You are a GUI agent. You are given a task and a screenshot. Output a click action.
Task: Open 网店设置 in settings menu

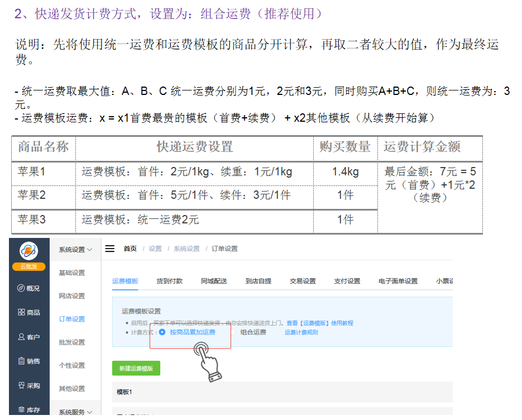[x=72, y=296]
